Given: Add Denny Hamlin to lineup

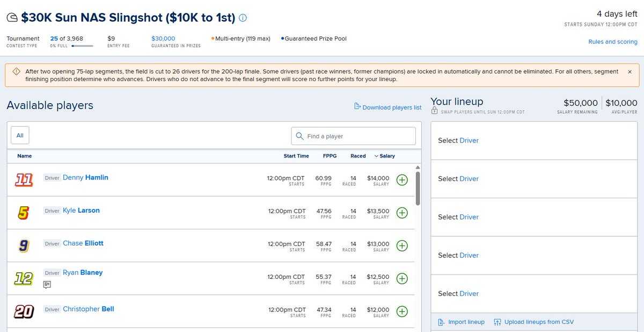Looking at the screenshot, I should 402,180.
